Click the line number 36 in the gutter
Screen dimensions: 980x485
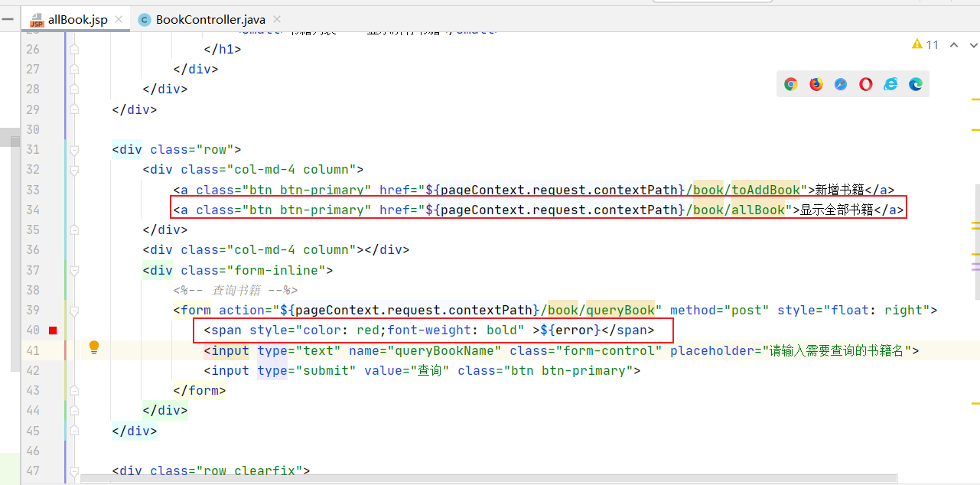pos(32,249)
